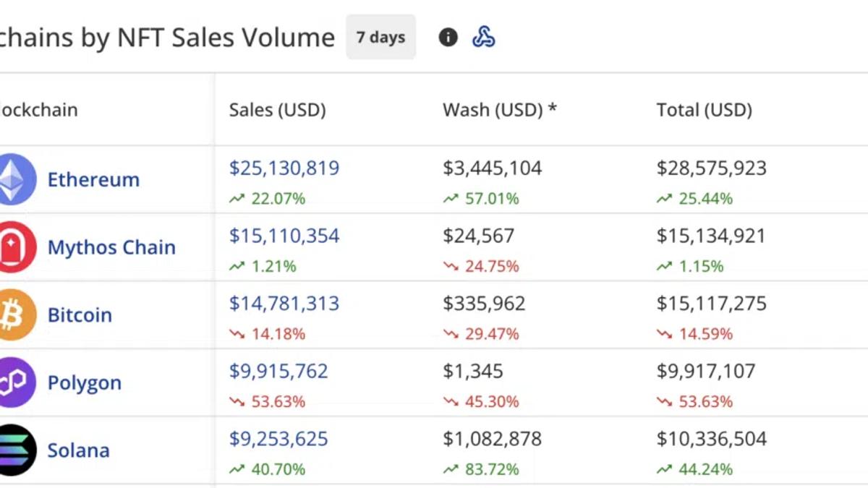Open the Solana blockchain link
The height and width of the screenshot is (488, 868).
click(x=79, y=450)
